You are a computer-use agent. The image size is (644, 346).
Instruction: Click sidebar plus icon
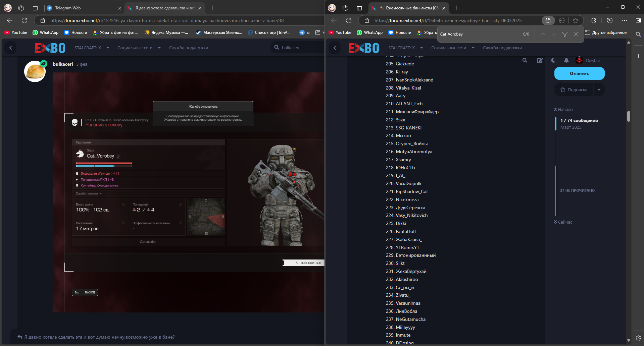pyautogui.click(x=638, y=56)
